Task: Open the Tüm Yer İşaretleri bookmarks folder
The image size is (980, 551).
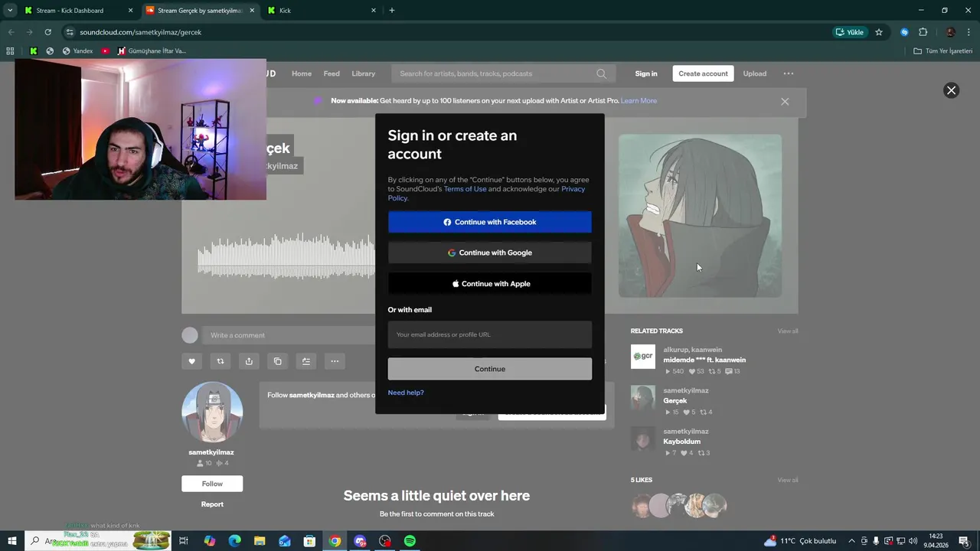Action: tap(943, 51)
